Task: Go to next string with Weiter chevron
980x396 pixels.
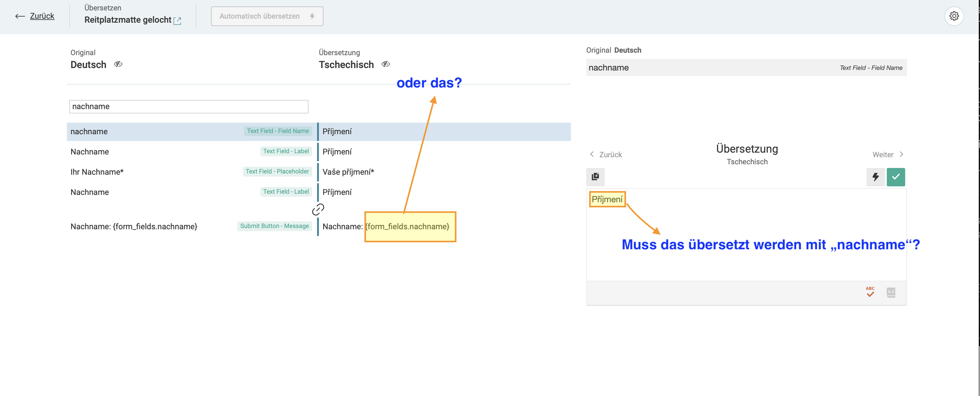Action: (901, 154)
